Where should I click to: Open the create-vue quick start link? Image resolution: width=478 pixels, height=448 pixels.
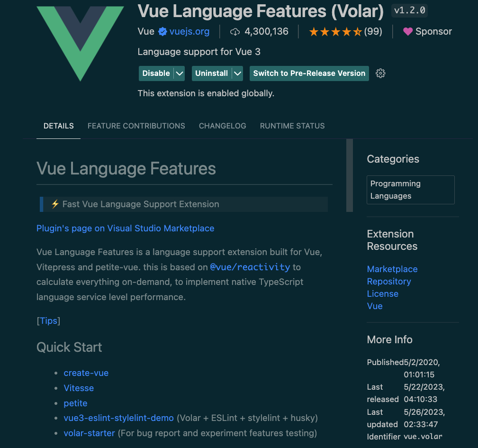tap(86, 373)
